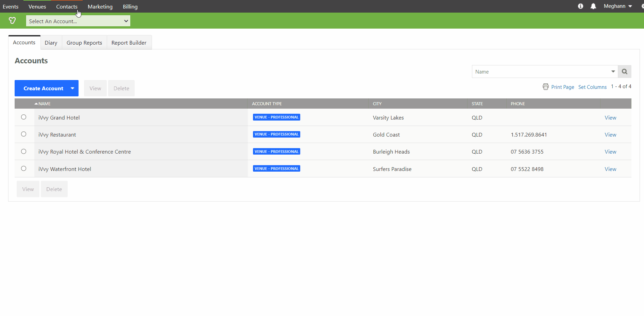Screen dimensions: 644x316
Task: Click the bottom View button
Action: coord(28,189)
